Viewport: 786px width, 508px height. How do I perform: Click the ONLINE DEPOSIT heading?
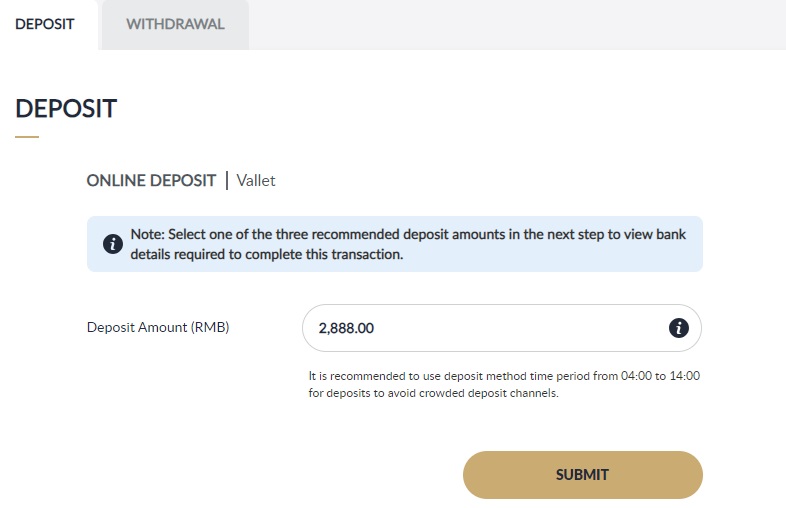[x=151, y=181]
